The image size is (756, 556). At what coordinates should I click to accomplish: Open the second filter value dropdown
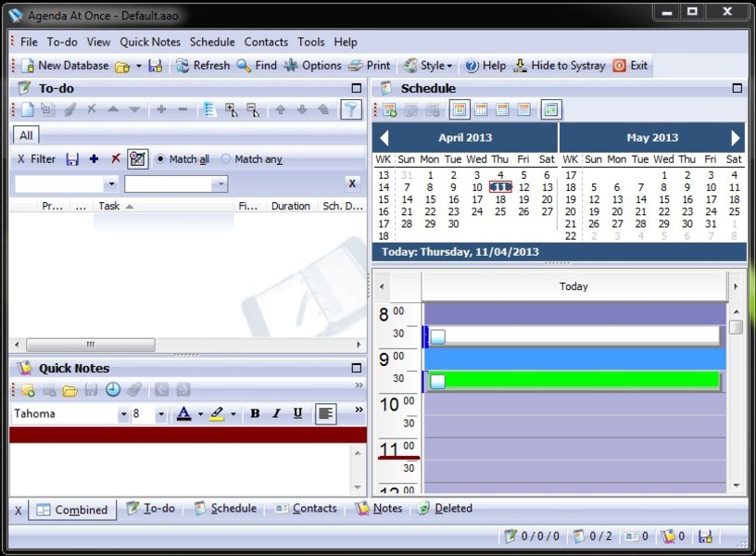(220, 183)
